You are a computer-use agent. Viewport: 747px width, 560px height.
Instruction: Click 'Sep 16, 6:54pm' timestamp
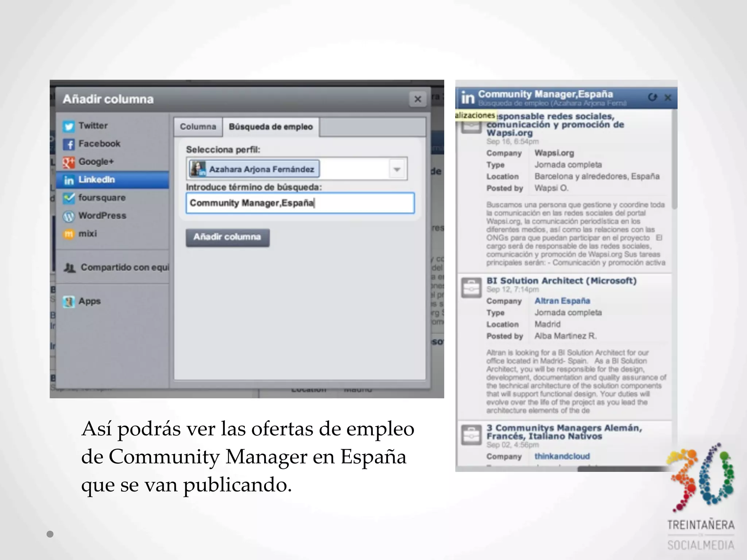coord(512,141)
